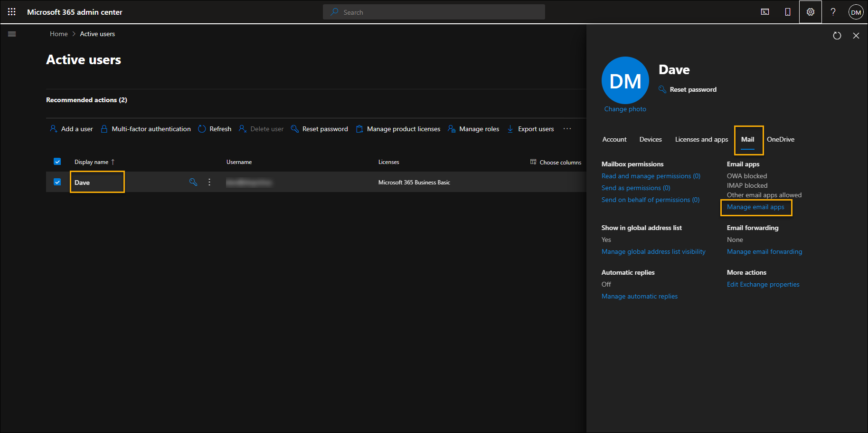Viewport: 868px width, 433px height.
Task: Open Cloud Shell icon in header
Action: 765,12
